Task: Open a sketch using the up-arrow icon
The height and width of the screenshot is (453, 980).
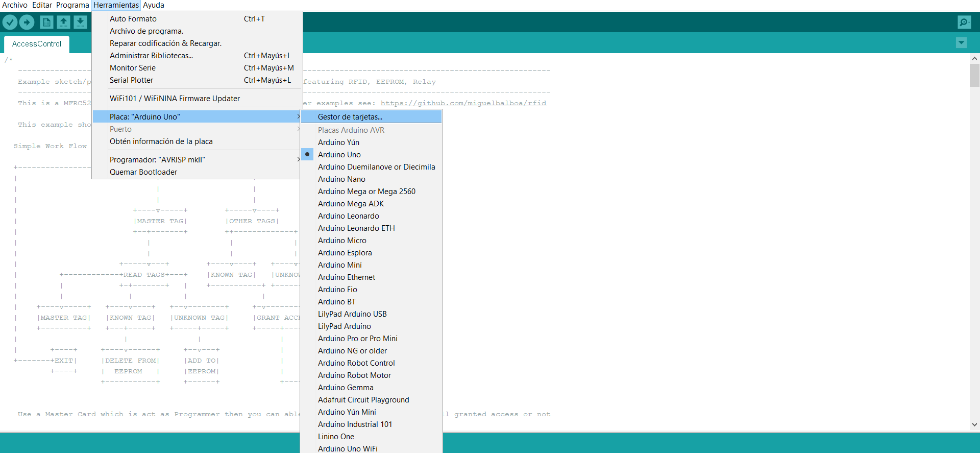Action: (63, 22)
